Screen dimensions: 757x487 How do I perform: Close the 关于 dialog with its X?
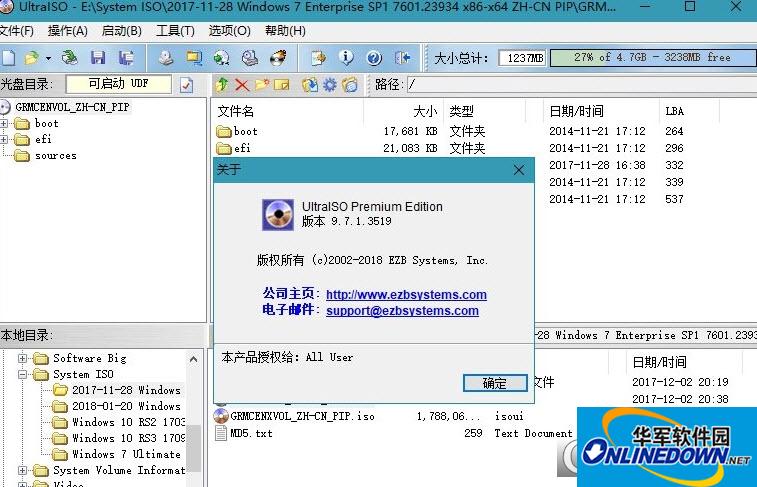pyautogui.click(x=519, y=170)
